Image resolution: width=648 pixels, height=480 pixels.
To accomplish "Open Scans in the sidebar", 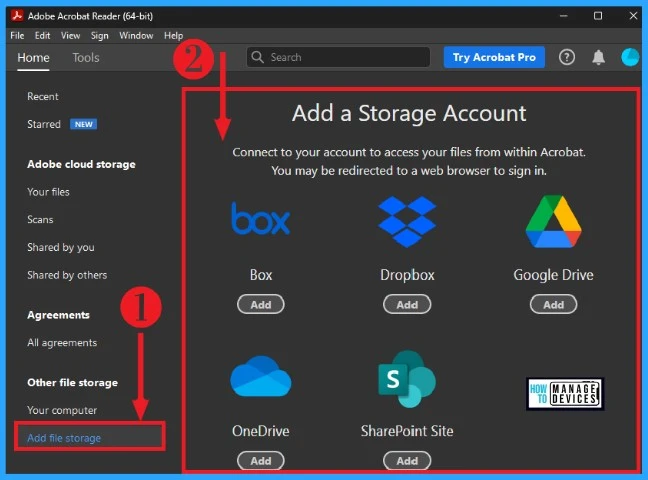I will tap(40, 220).
